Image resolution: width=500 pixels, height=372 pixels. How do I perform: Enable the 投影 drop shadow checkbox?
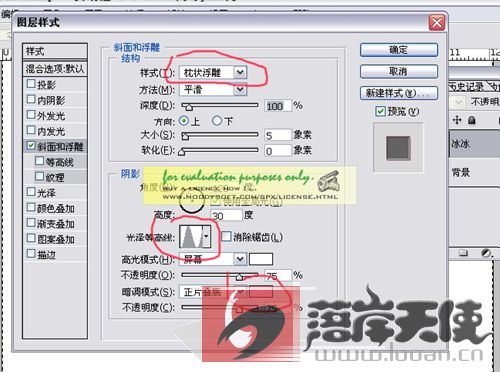[x=31, y=83]
